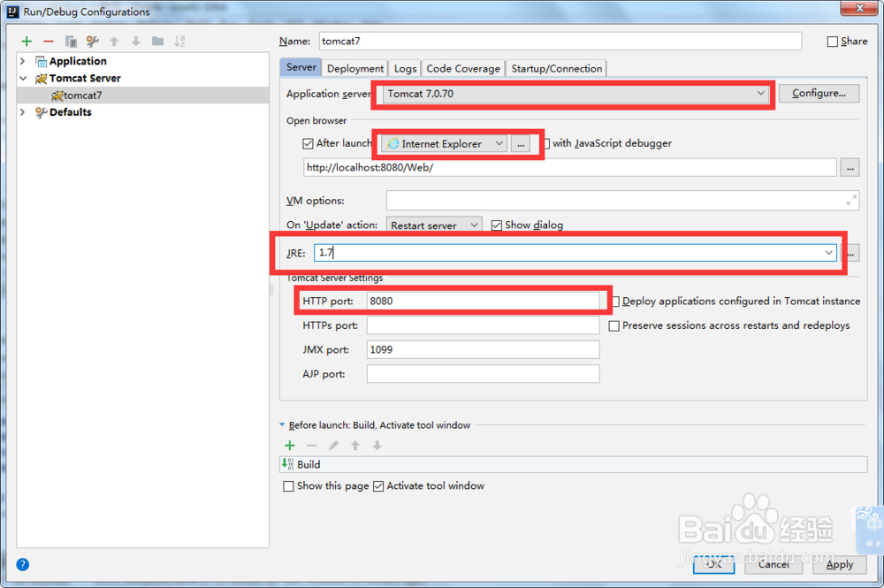Disable the Show dialog checkbox
The height and width of the screenshot is (588, 884).
tap(497, 225)
